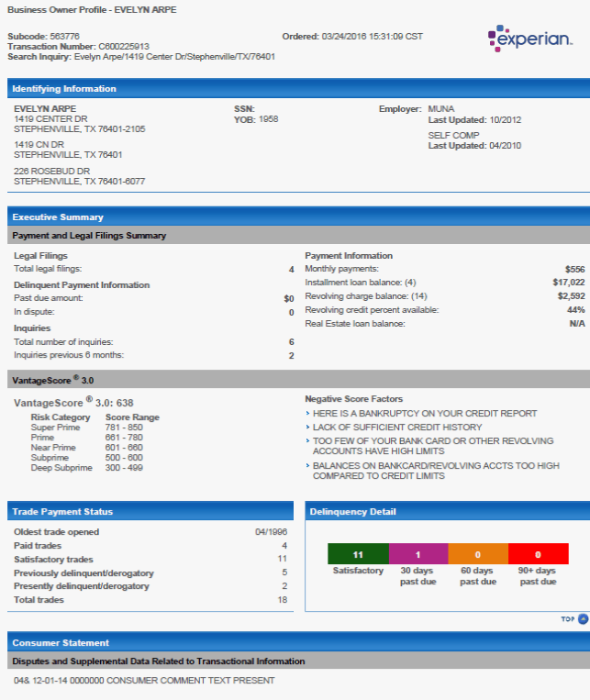Click the Paid trades row
The height and width of the screenshot is (700, 590).
(150, 546)
